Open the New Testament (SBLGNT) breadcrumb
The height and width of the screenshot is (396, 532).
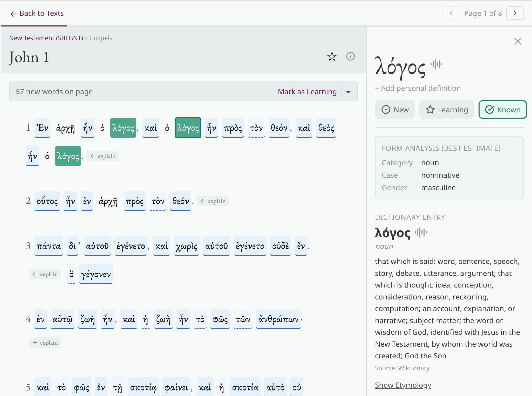46,38
